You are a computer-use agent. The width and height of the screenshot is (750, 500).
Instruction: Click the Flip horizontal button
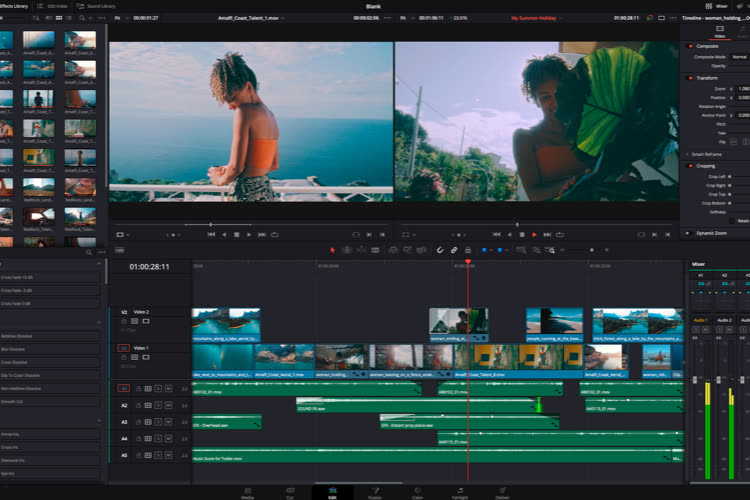(734, 142)
